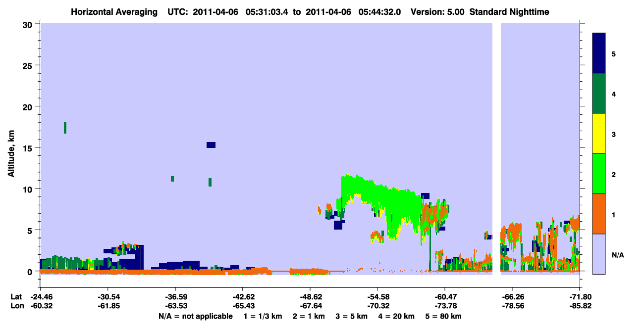Click the altitude tick label 20
The height and width of the screenshot is (330, 644).
pyautogui.click(x=28, y=107)
